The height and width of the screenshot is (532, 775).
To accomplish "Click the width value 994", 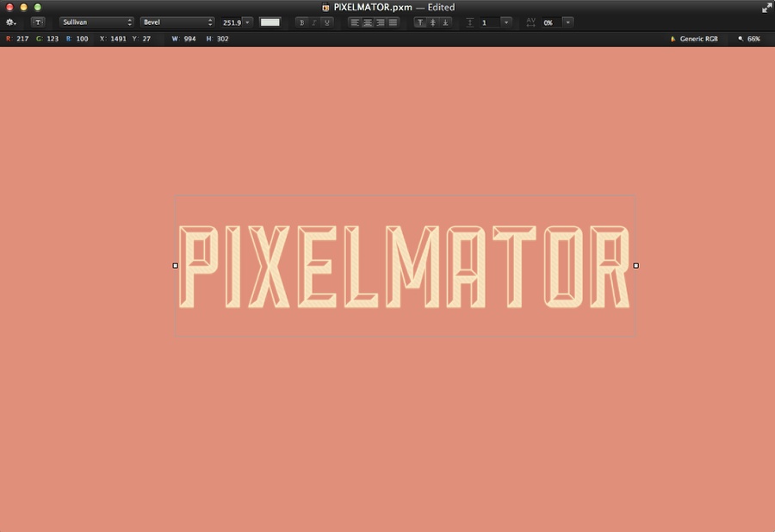I will [189, 39].
